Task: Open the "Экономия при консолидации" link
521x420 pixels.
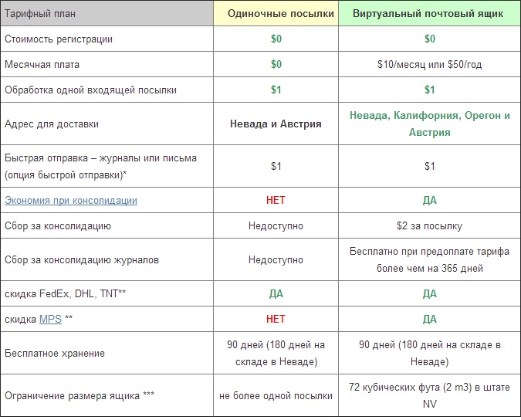Action: pyautogui.click(x=71, y=201)
